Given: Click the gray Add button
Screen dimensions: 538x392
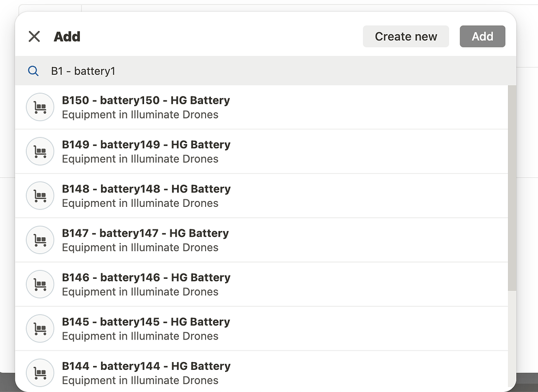Looking at the screenshot, I should pos(482,36).
